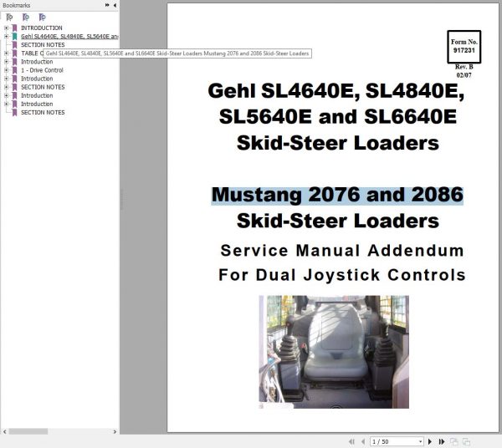Jump to the last page
502x448 pixels.
tap(442, 441)
